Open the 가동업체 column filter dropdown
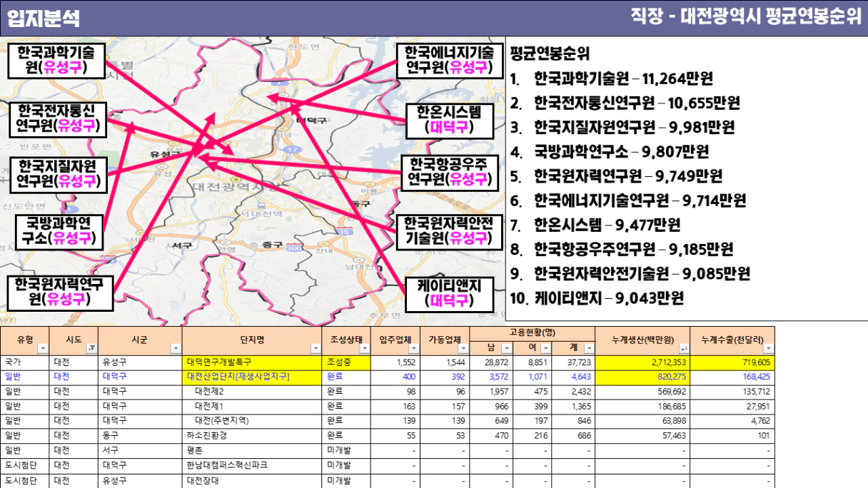868x488 pixels. pos(464,348)
